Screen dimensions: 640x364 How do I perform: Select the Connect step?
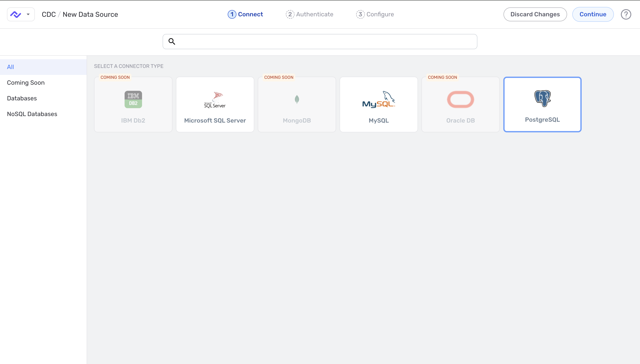click(x=245, y=14)
